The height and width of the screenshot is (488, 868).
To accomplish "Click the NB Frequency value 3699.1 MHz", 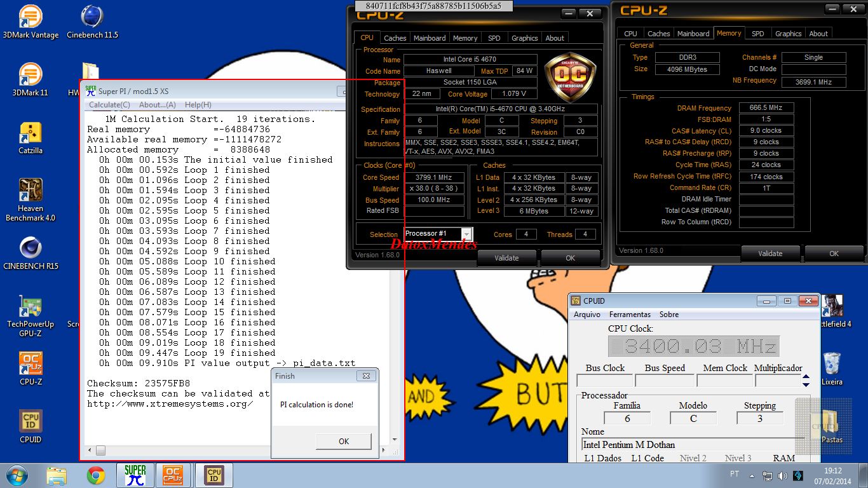I will pos(813,82).
